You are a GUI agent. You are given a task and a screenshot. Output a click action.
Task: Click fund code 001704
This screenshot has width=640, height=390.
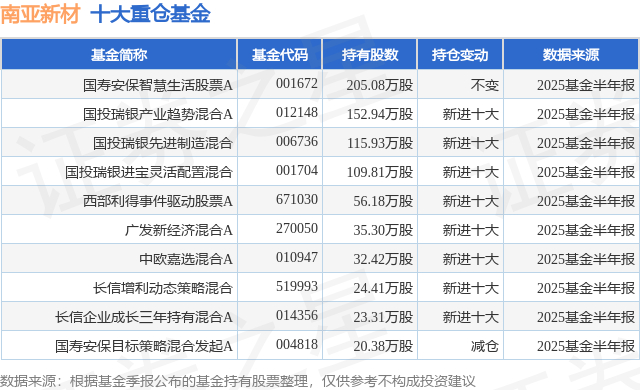pyautogui.click(x=297, y=170)
